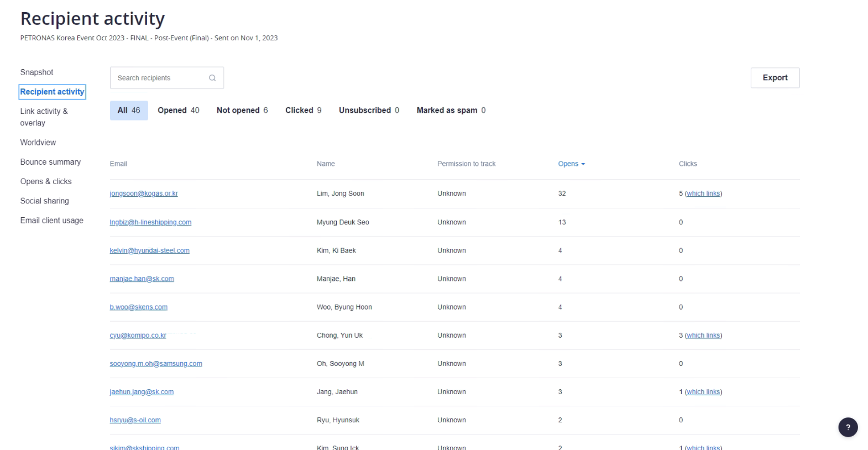Show Clicked recipients tab
Screen dimensions: 868x450
point(303,111)
